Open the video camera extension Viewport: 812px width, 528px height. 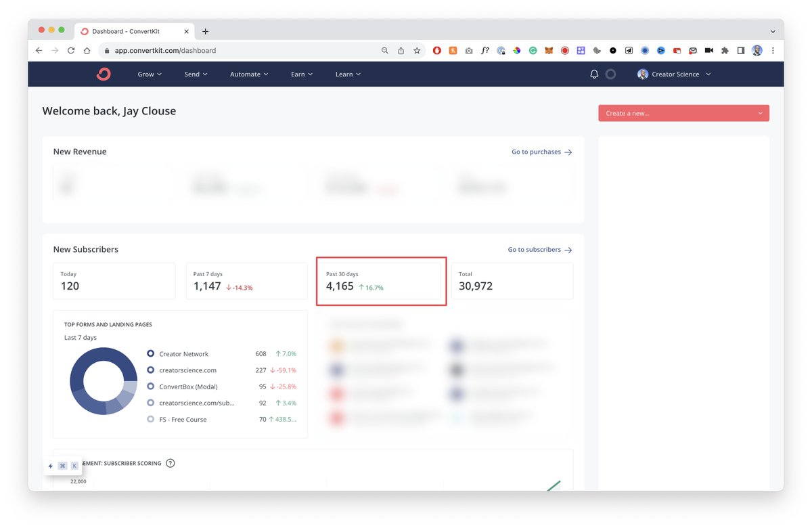(x=708, y=51)
